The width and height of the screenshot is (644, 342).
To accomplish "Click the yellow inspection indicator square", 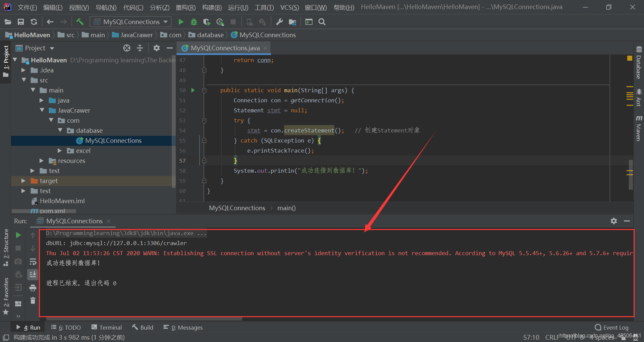I will [x=630, y=58].
